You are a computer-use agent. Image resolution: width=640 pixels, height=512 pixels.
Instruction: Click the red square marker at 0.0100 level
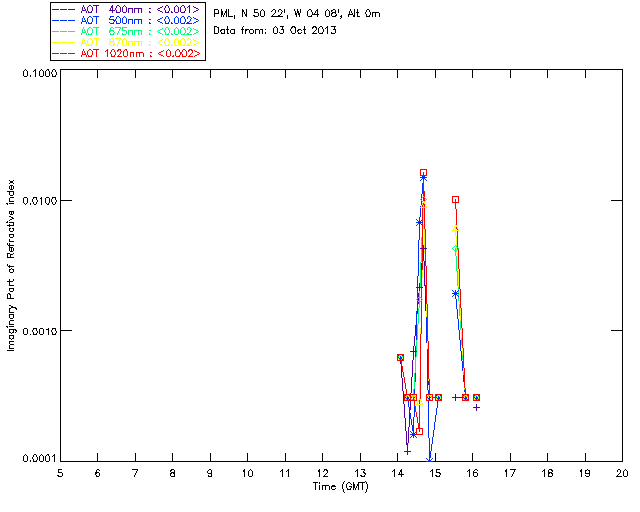click(x=456, y=200)
